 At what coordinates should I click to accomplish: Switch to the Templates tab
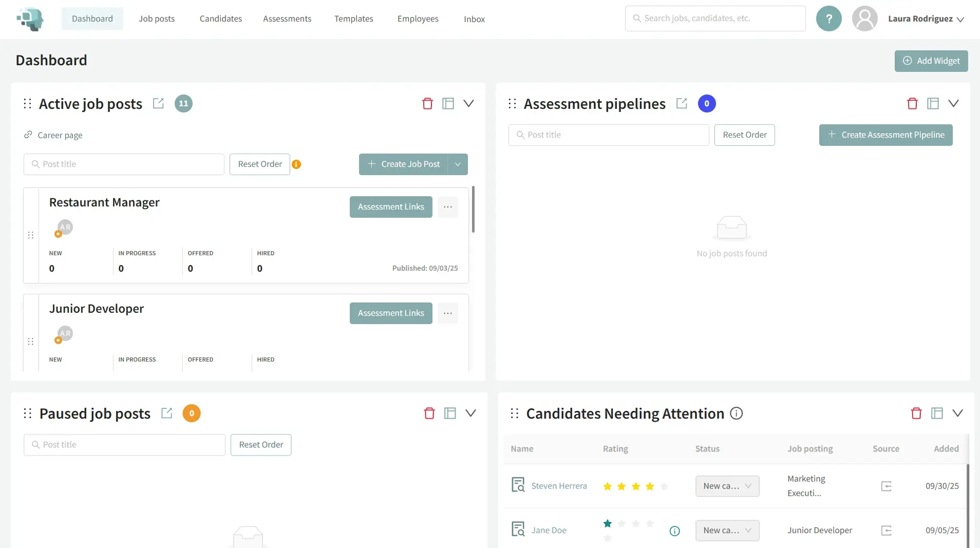point(353,19)
